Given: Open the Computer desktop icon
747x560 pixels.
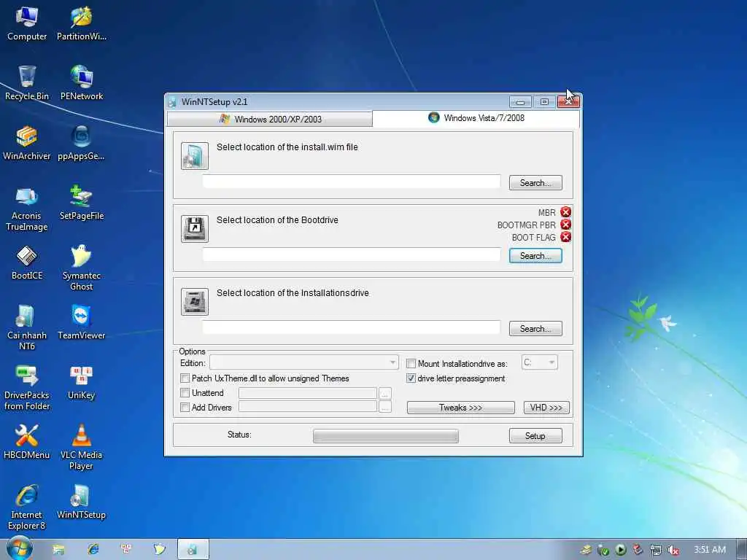Looking at the screenshot, I should coord(27,24).
